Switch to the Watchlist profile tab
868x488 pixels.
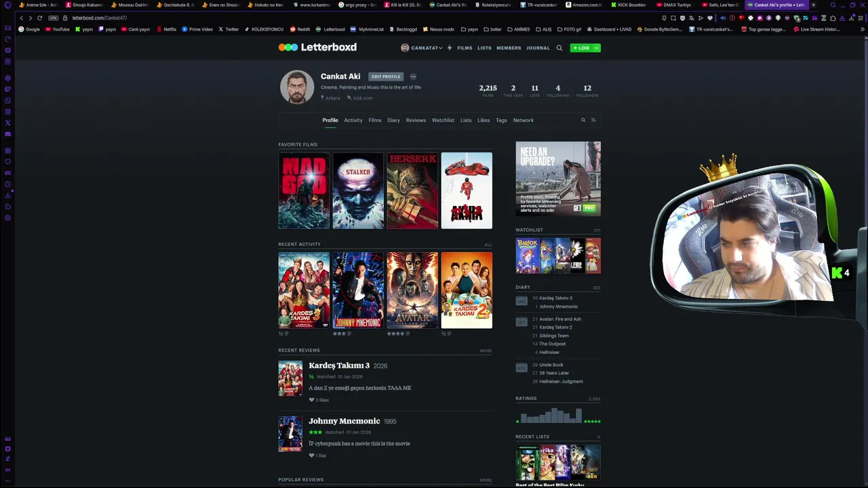point(443,120)
